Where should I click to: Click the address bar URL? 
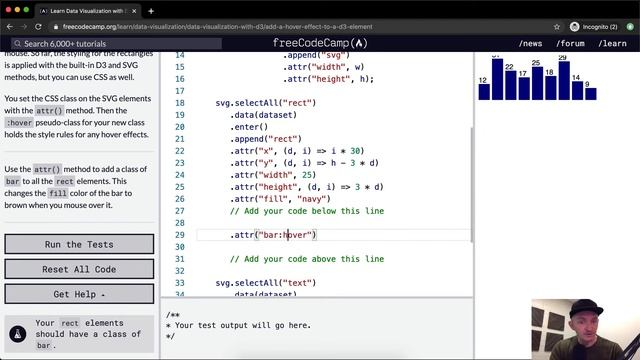[x=218, y=27]
